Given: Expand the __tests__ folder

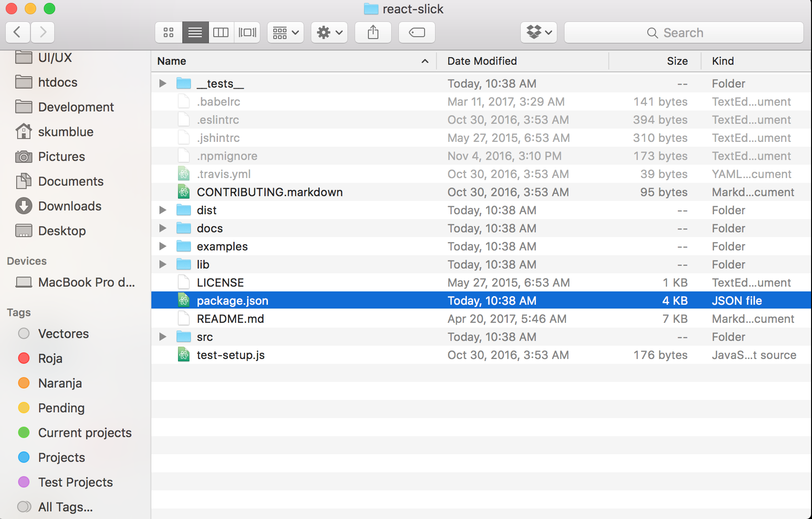Looking at the screenshot, I should [162, 83].
